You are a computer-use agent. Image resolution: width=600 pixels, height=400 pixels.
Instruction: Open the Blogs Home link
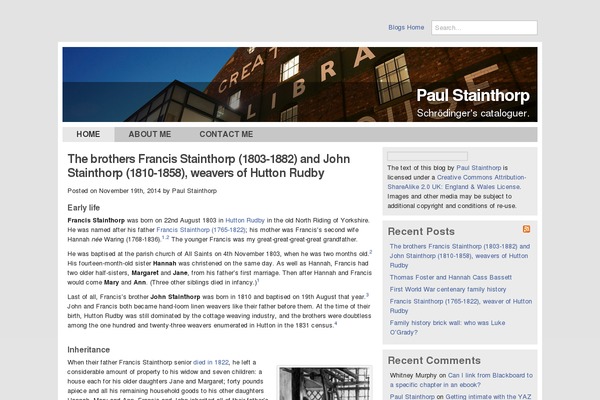(x=406, y=28)
